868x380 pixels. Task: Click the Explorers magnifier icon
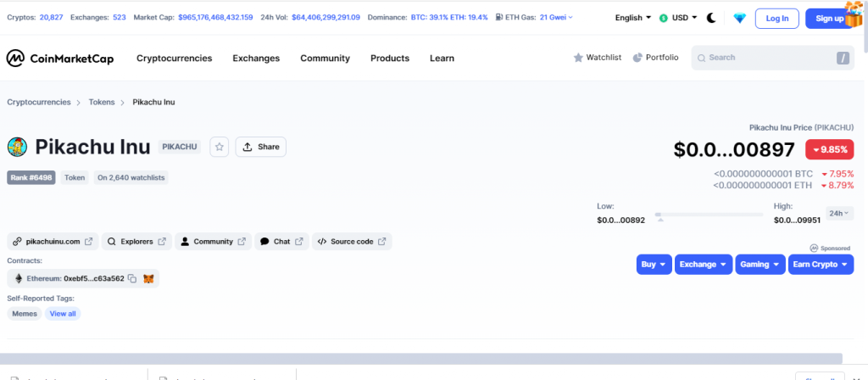(x=111, y=242)
